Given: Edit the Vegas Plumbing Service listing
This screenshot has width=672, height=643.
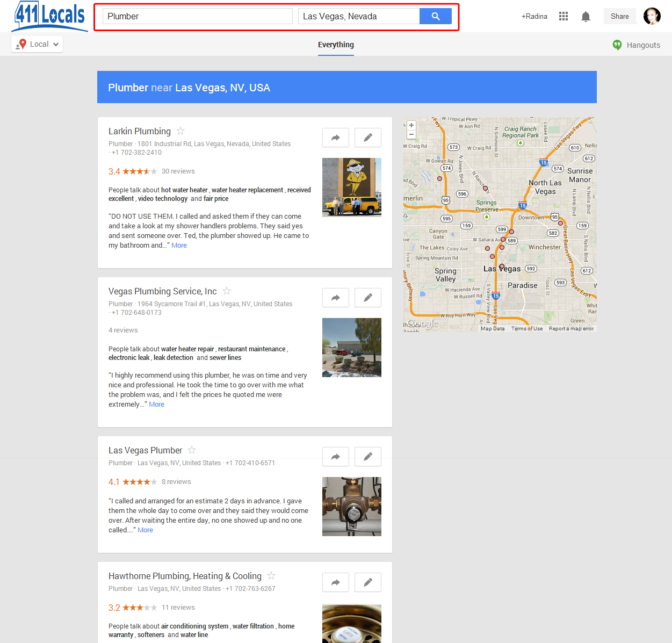Looking at the screenshot, I should point(368,298).
